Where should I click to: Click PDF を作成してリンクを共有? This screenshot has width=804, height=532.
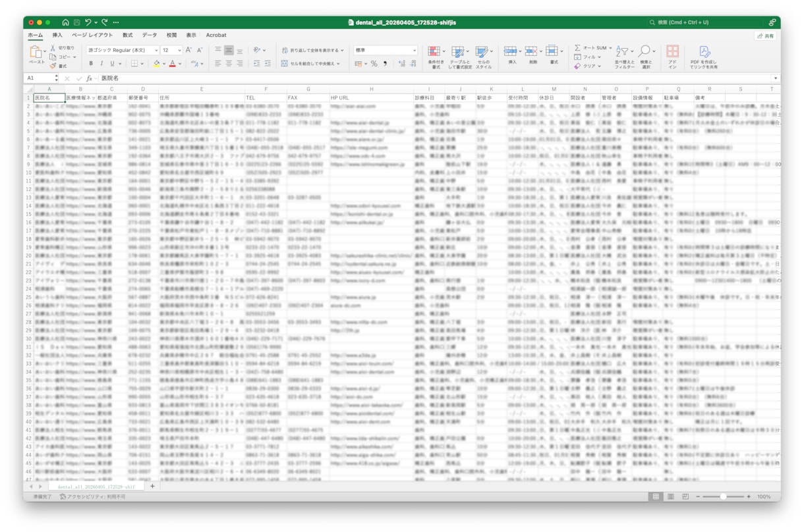704,58
